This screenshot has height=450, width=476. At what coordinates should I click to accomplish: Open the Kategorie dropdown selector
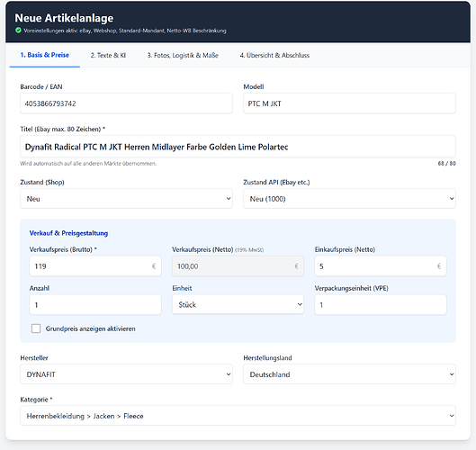click(238, 416)
